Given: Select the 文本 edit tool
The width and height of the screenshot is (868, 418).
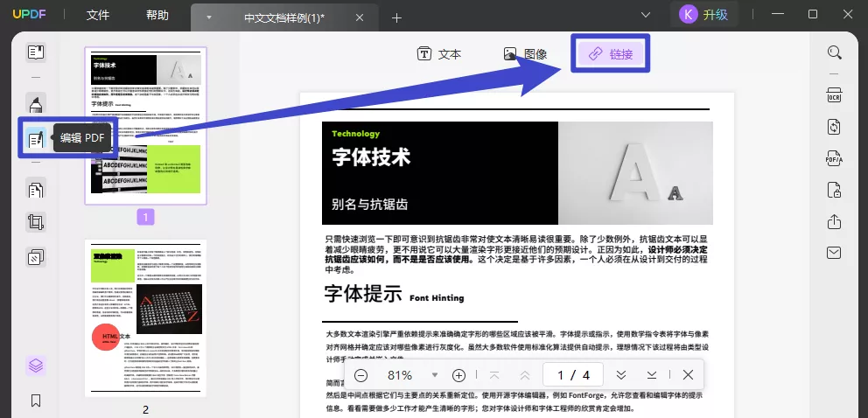Looking at the screenshot, I should pos(438,53).
